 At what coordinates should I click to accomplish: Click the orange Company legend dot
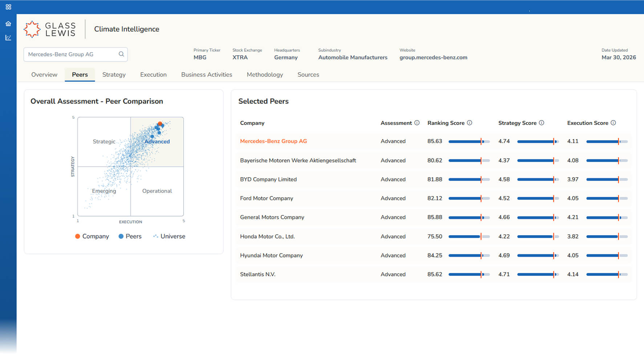click(77, 236)
